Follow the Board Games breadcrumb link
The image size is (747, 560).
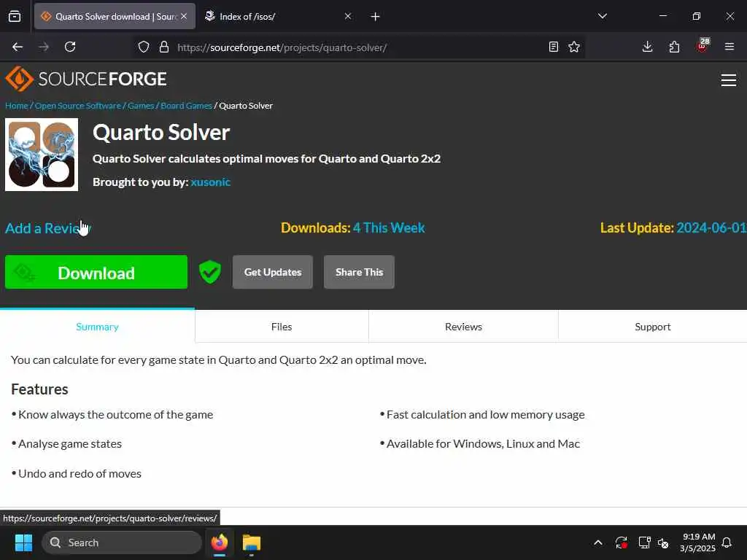click(x=186, y=106)
